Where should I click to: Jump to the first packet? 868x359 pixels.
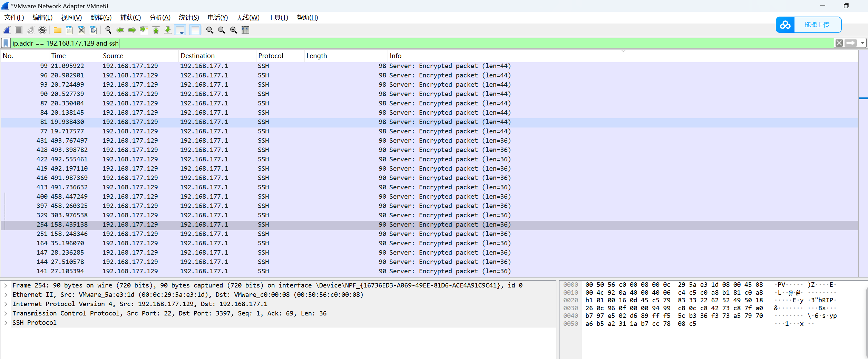click(x=156, y=30)
